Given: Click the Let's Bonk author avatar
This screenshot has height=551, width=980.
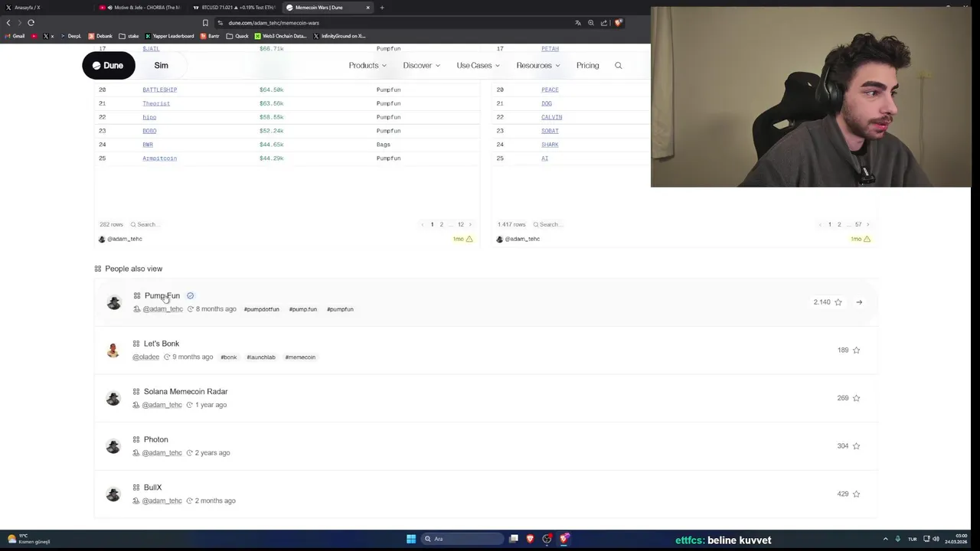Looking at the screenshot, I should (x=113, y=350).
